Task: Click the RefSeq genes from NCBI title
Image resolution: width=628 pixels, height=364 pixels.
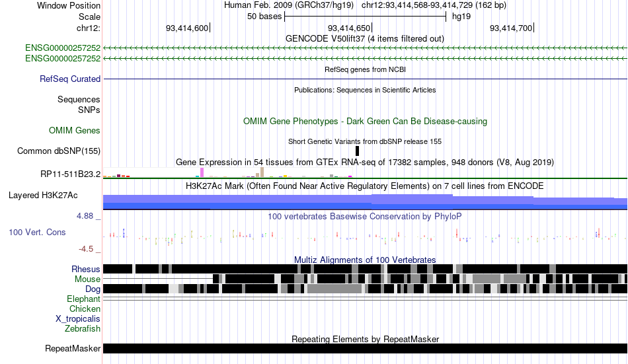Action: (x=365, y=69)
